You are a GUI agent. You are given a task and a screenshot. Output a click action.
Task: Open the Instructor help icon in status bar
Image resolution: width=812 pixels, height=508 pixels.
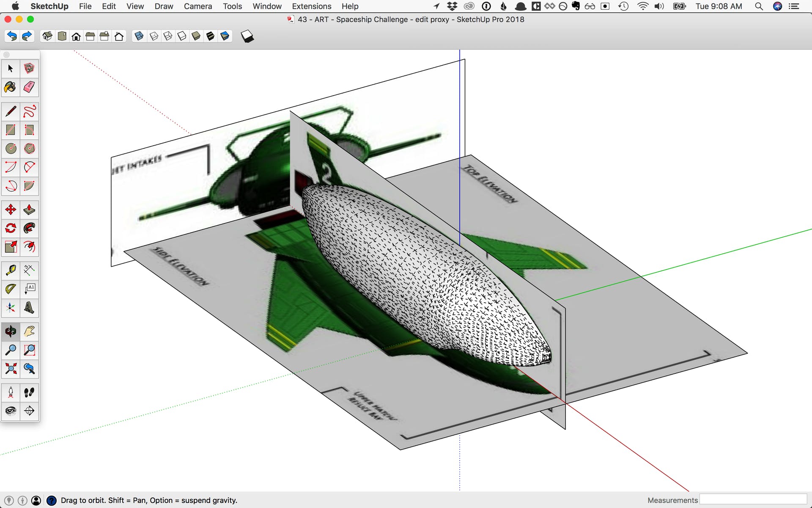(51, 500)
